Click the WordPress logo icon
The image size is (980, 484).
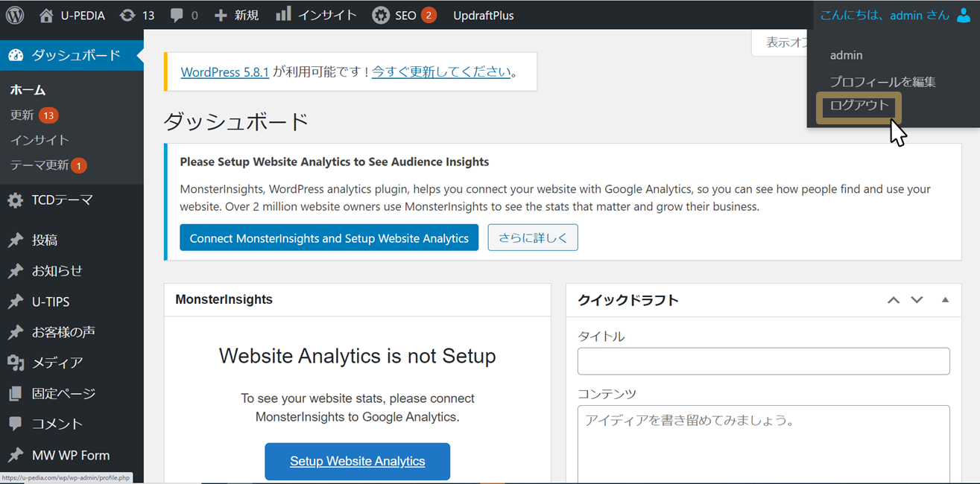(15, 15)
